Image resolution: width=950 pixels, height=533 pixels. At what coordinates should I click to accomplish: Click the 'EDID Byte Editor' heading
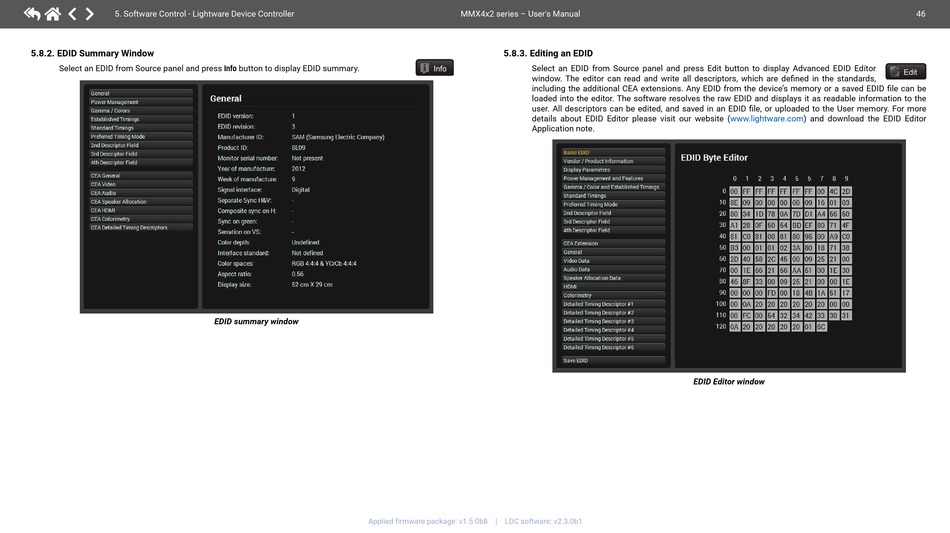click(x=714, y=157)
